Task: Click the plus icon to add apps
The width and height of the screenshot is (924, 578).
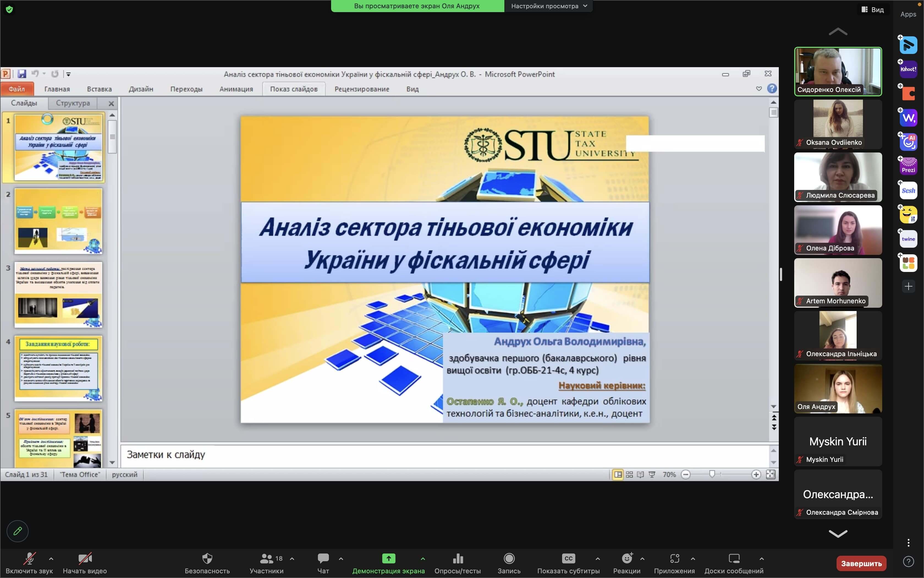Action: [908, 286]
